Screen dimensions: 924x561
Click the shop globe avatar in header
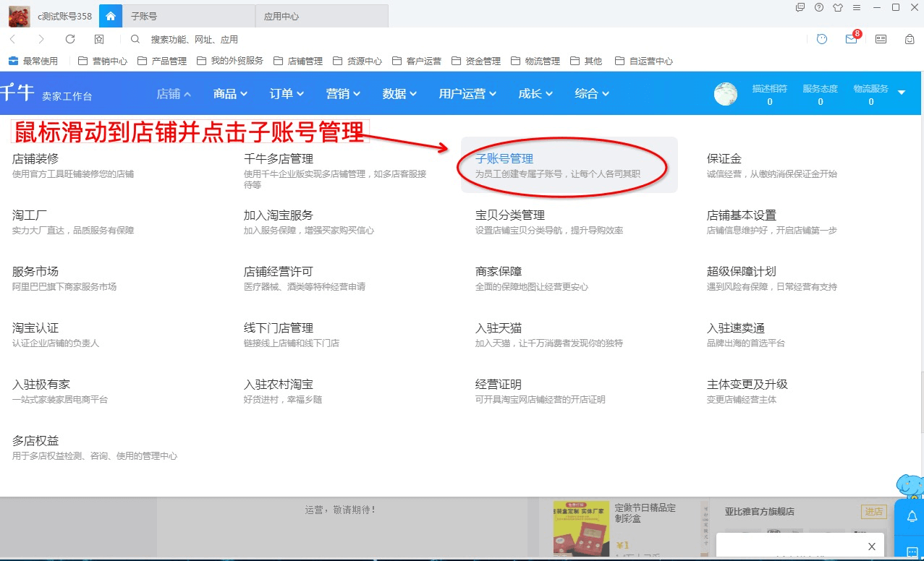pos(726,94)
